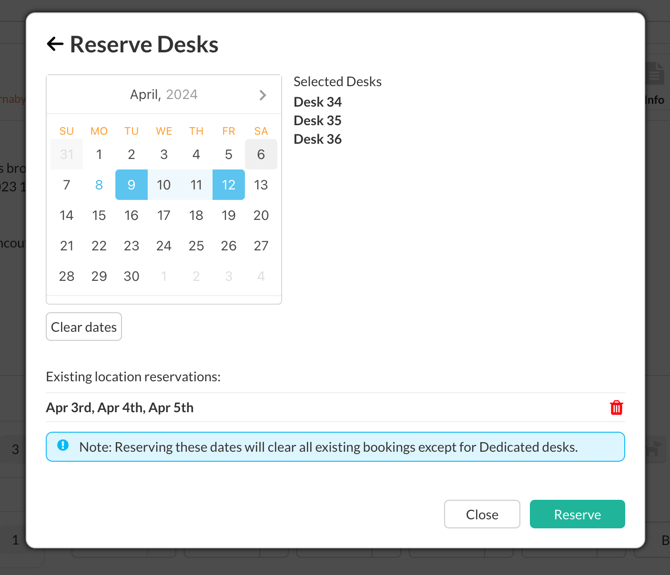Image resolution: width=670 pixels, height=575 pixels.
Task: Click the blue info icon in note
Action: (x=63, y=446)
